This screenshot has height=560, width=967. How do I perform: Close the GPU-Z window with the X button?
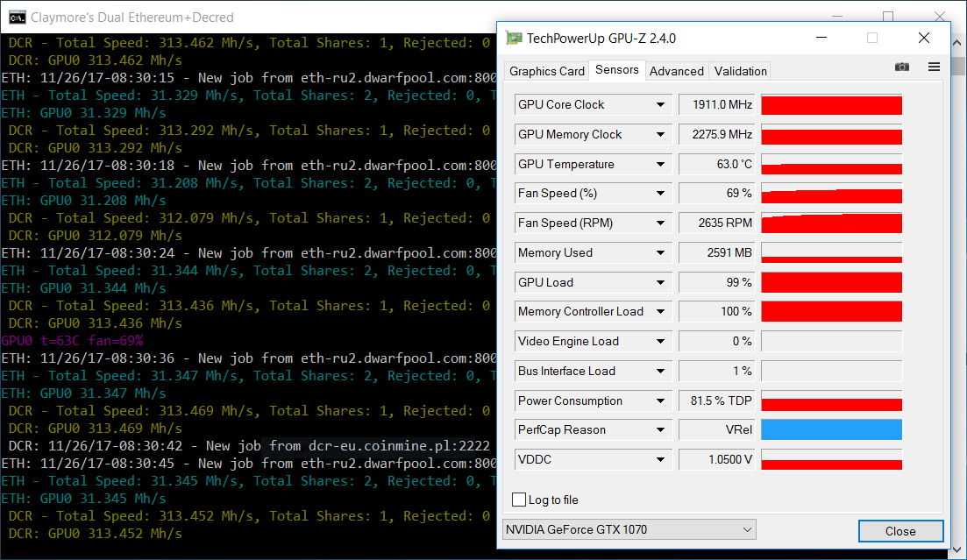(924, 38)
